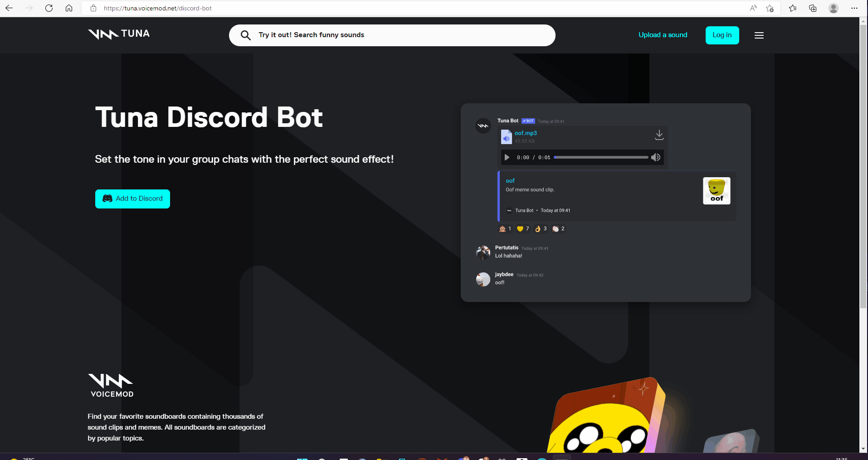The image size is (868, 460).
Task: Mute the audio with the speaker icon
Action: [x=656, y=157]
